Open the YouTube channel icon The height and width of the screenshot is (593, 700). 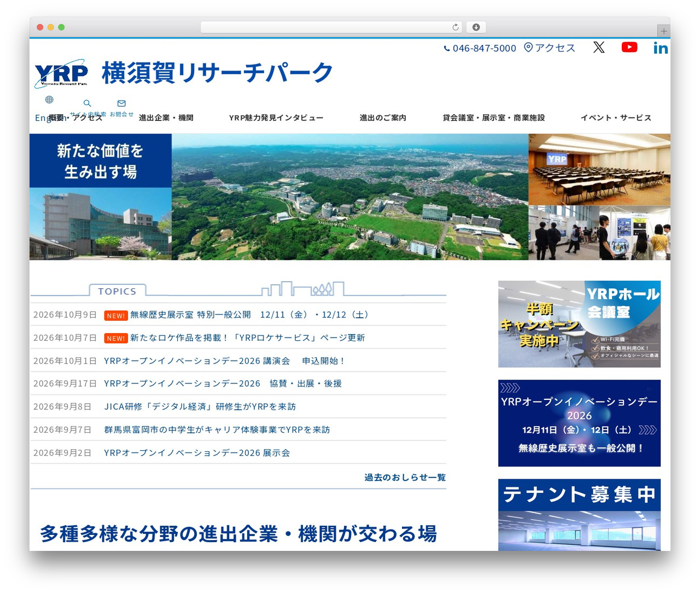[x=629, y=48]
